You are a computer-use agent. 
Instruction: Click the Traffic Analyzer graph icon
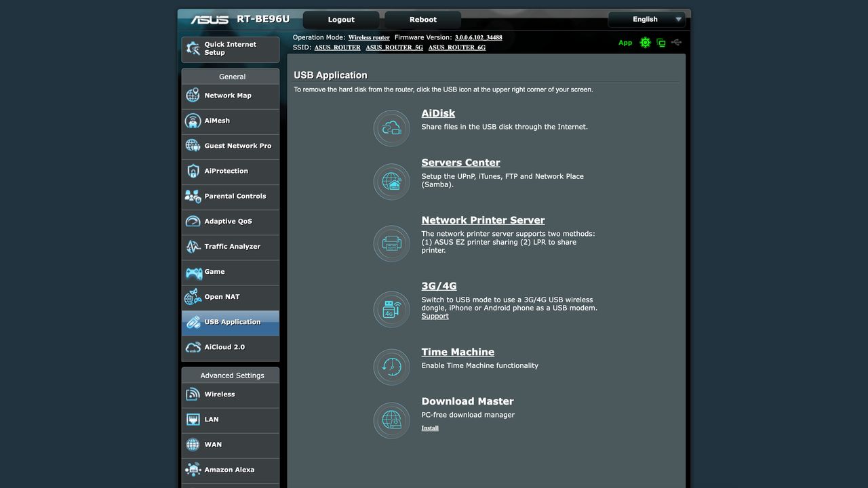coord(193,246)
